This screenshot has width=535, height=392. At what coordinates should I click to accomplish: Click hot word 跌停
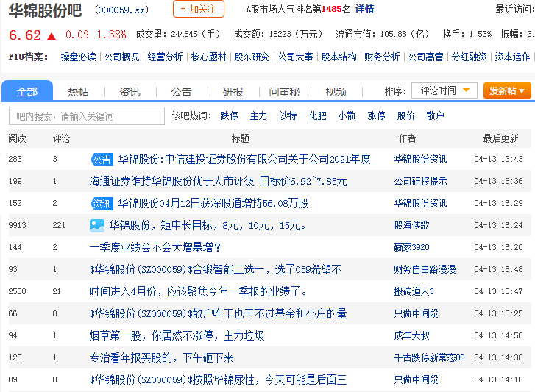tap(230, 116)
